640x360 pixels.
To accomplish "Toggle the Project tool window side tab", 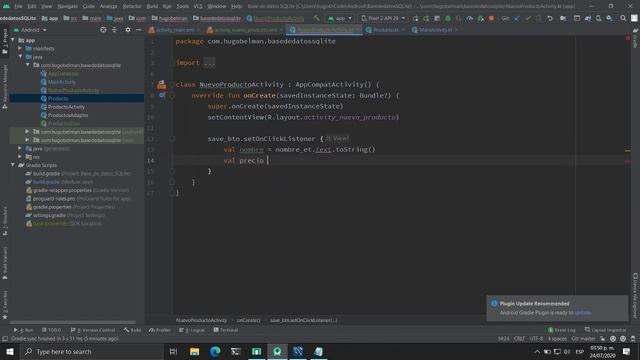I will click(x=5, y=41).
